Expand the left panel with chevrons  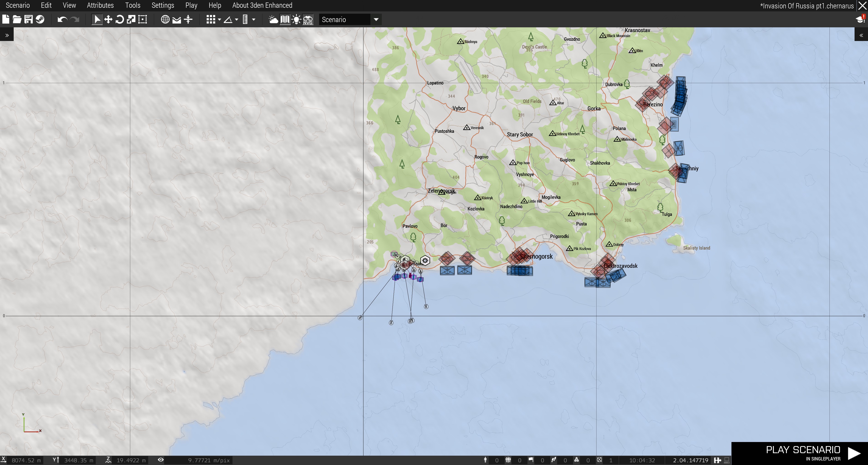tap(7, 35)
